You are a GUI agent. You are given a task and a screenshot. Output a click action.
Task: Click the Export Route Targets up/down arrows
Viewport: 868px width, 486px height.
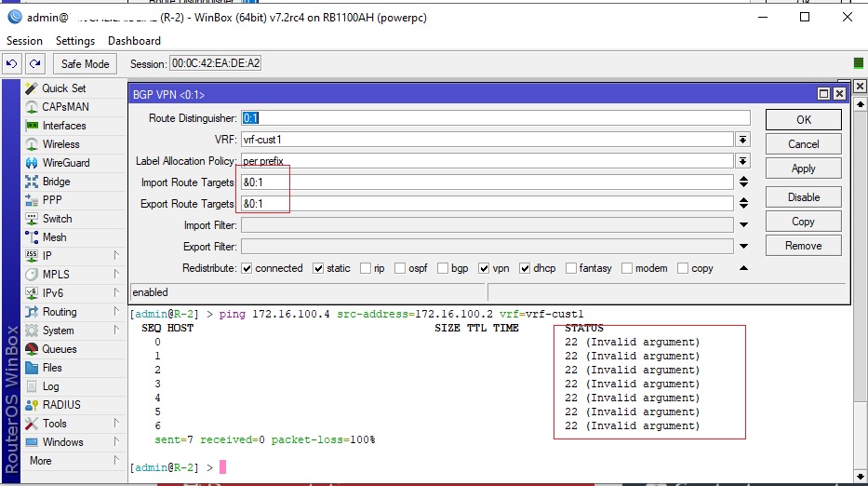click(x=743, y=203)
